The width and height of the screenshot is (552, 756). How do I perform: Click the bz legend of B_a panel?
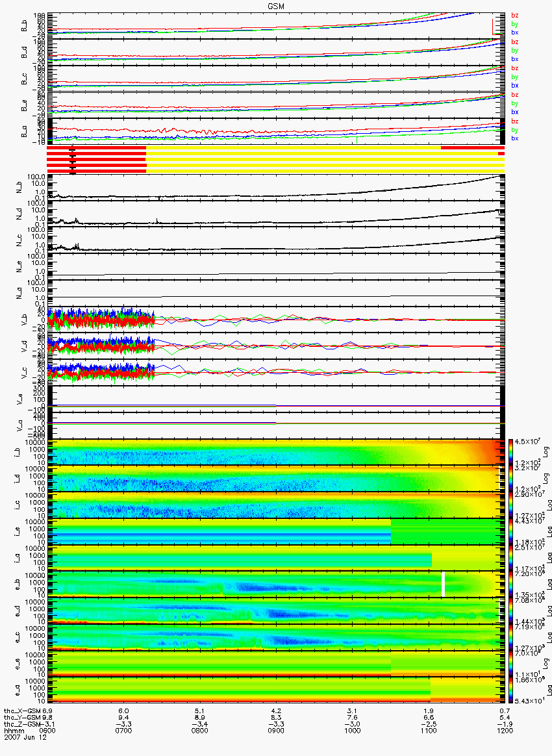tap(514, 121)
